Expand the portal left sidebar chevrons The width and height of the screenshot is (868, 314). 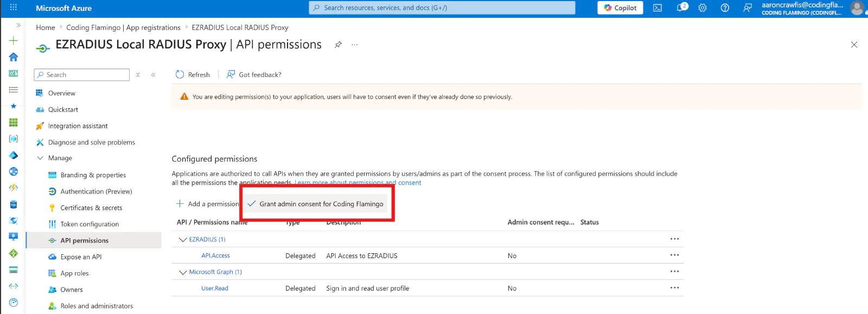pyautogui.click(x=18, y=25)
